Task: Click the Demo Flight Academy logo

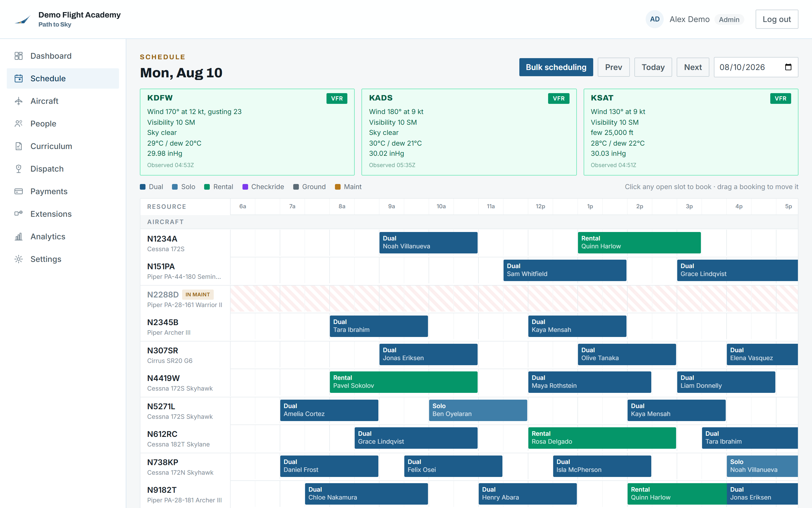Action: pyautogui.click(x=23, y=20)
